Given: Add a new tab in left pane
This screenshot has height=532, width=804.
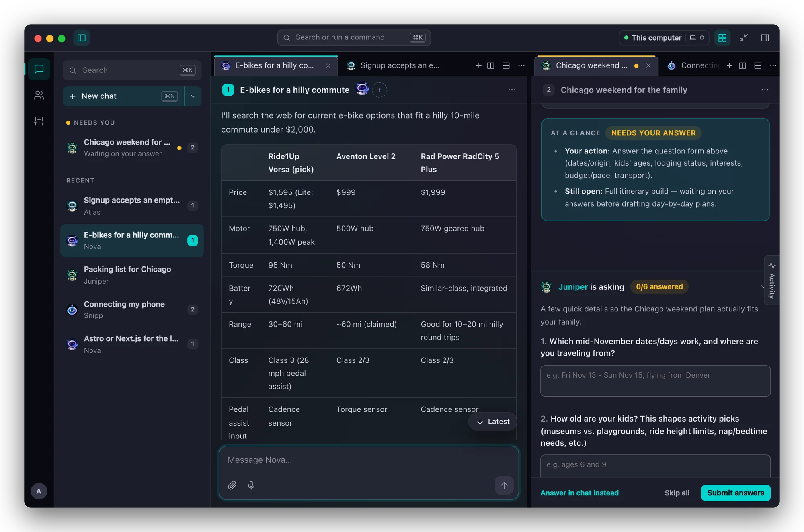Looking at the screenshot, I should (478, 65).
